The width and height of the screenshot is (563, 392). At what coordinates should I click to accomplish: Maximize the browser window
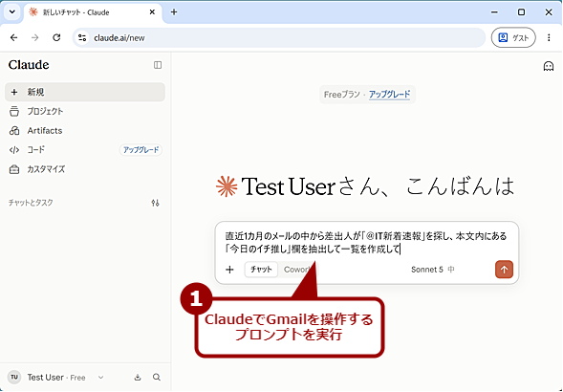521,12
